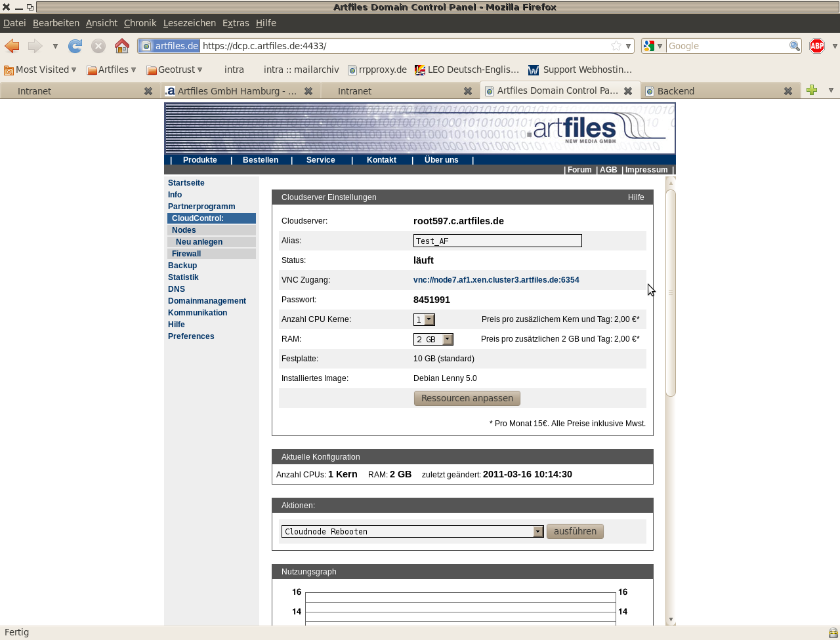Open the VNC Zugang link
Image resolution: width=840 pixels, height=640 pixels.
point(496,280)
